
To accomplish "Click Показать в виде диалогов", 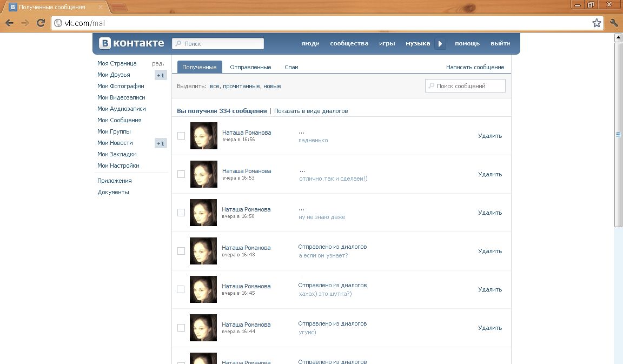I will coord(311,111).
